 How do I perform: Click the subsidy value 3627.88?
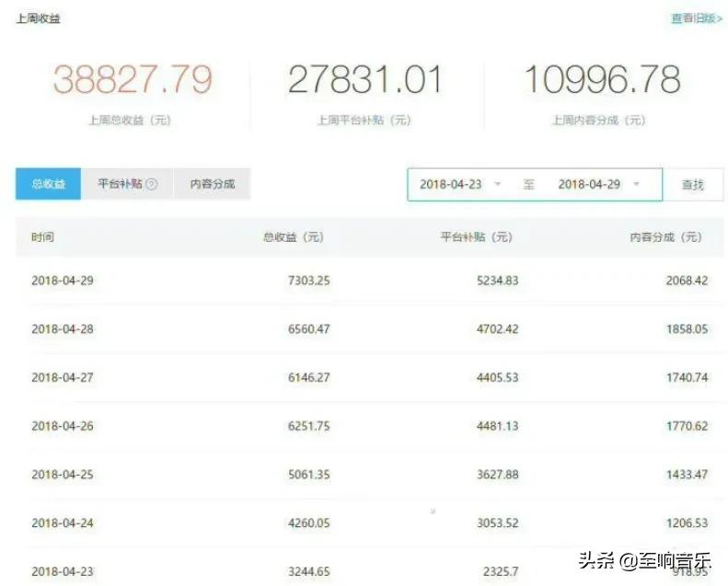(x=498, y=475)
